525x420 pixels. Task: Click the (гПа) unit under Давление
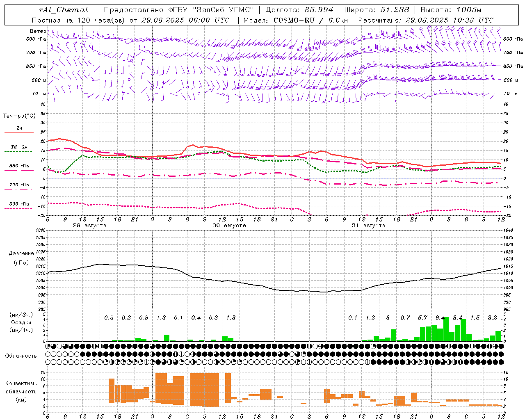[x=21, y=263]
